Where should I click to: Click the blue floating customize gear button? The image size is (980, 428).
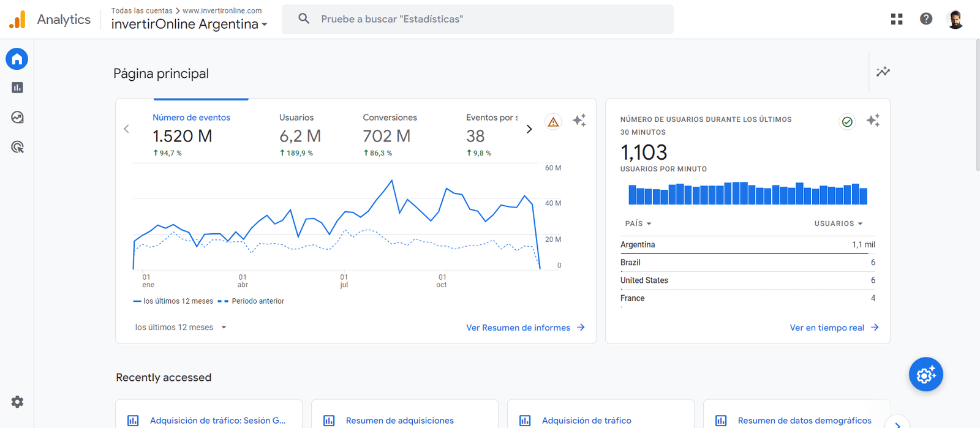pos(926,374)
